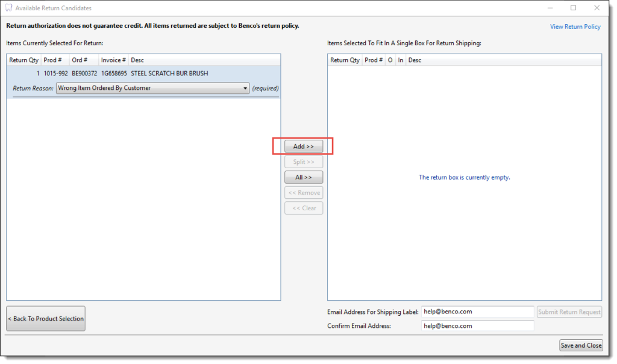Open the View Return Policy link
The height and width of the screenshot is (364, 617).
point(575,27)
